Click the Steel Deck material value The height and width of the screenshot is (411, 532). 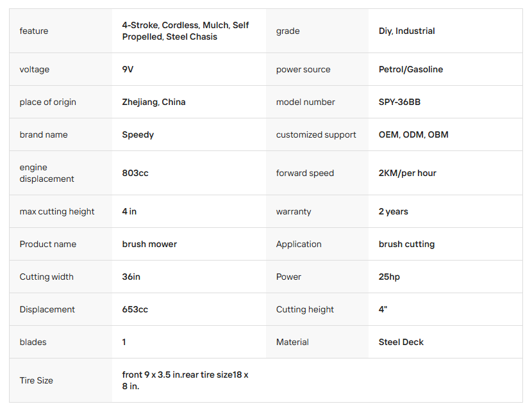point(401,342)
